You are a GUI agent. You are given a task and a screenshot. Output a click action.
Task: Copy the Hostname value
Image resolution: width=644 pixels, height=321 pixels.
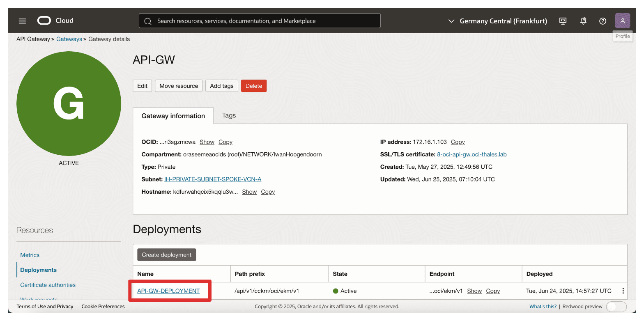pyautogui.click(x=268, y=192)
